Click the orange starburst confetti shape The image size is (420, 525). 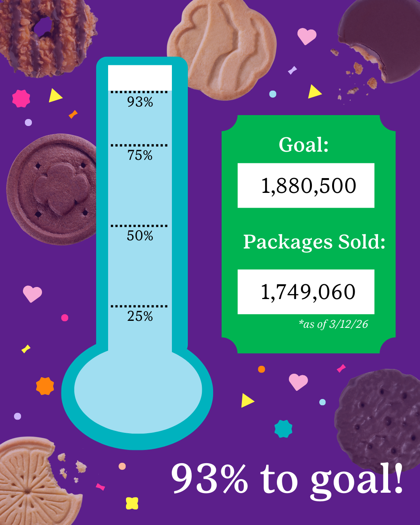45,386
